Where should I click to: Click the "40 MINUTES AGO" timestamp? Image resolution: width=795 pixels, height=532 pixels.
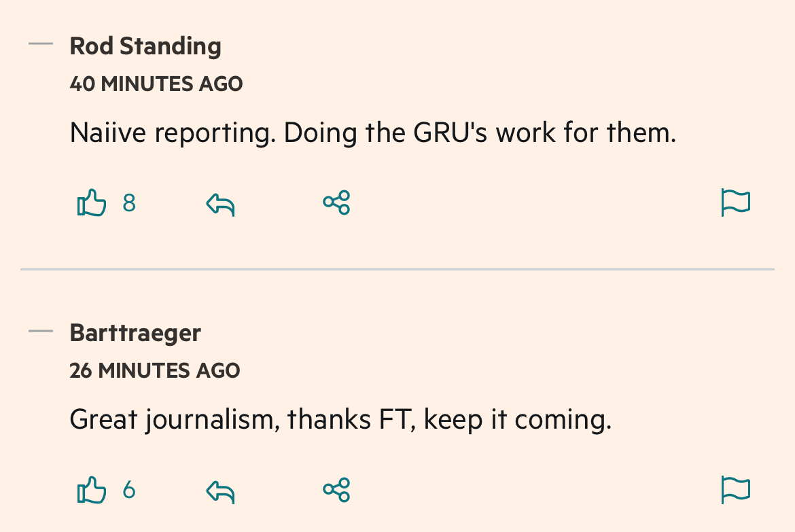click(x=156, y=84)
